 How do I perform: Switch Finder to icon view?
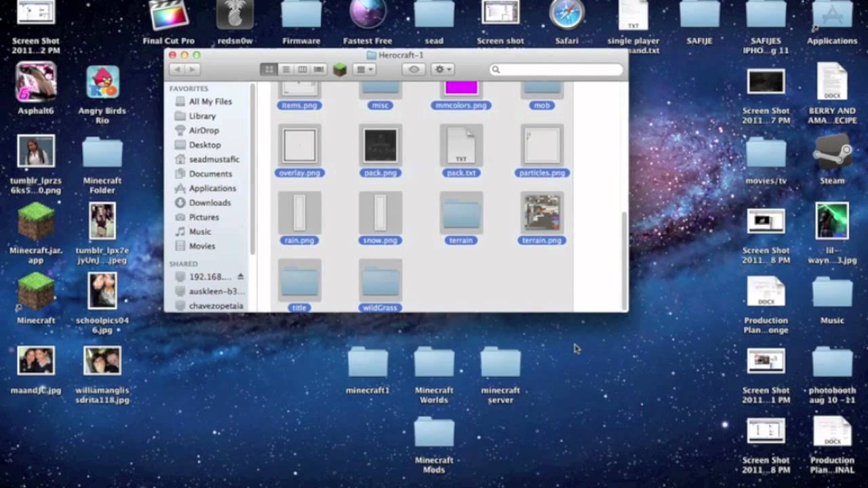[269, 69]
